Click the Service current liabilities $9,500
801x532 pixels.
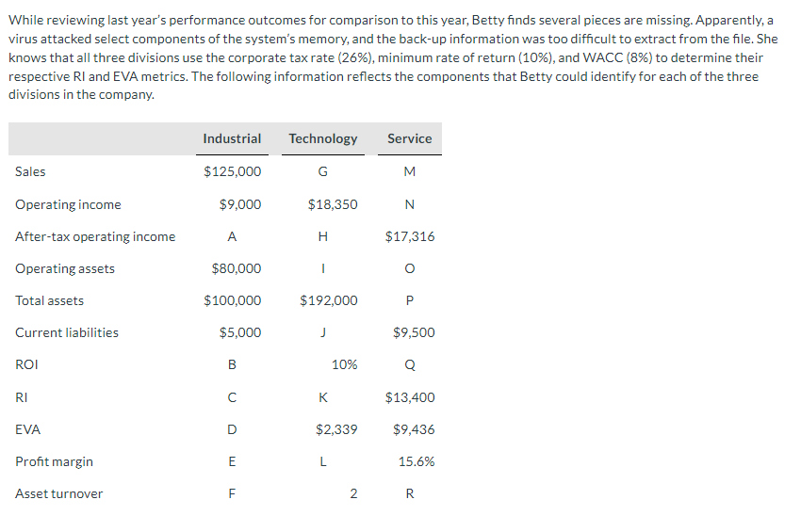click(414, 333)
